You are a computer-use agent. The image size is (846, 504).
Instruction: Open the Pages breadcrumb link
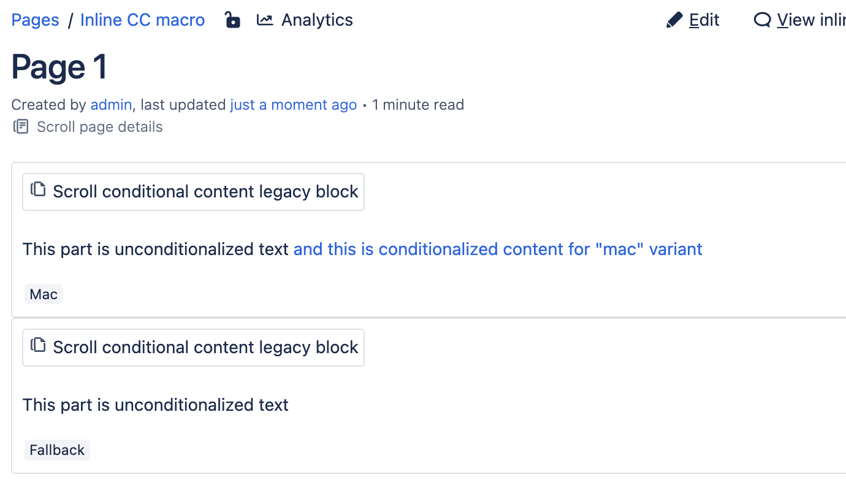(36, 20)
